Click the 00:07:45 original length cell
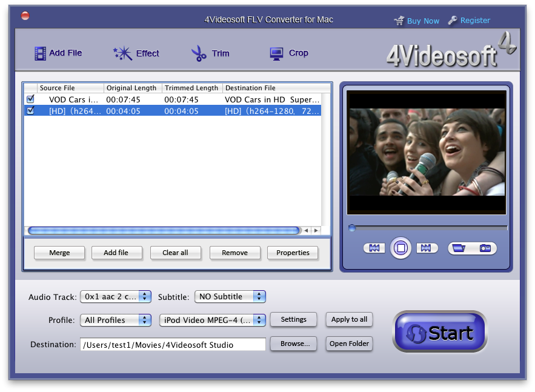The height and width of the screenshot is (392, 535). [123, 99]
